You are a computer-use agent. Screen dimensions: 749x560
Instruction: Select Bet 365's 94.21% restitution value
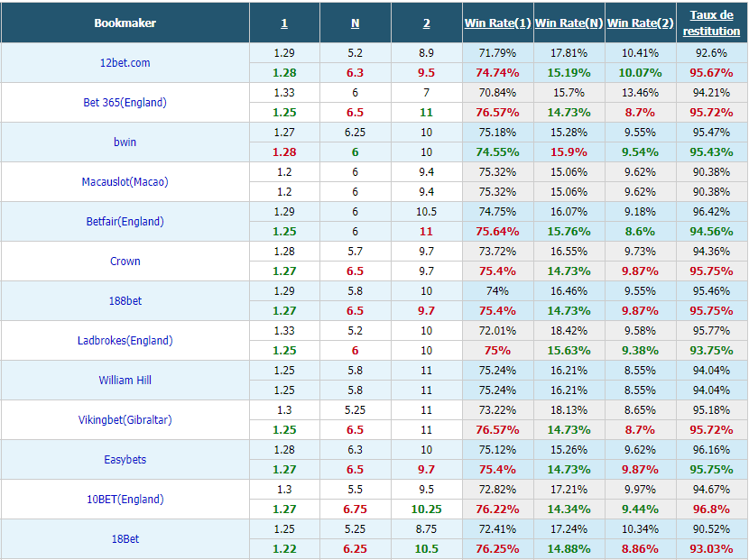[711, 93]
